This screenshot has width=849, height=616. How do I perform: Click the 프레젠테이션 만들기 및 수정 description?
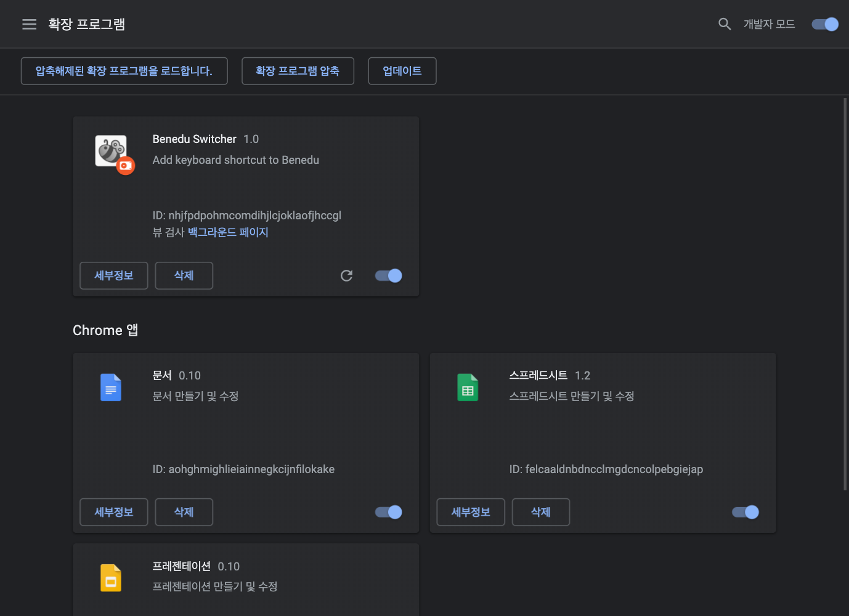pyautogui.click(x=215, y=586)
